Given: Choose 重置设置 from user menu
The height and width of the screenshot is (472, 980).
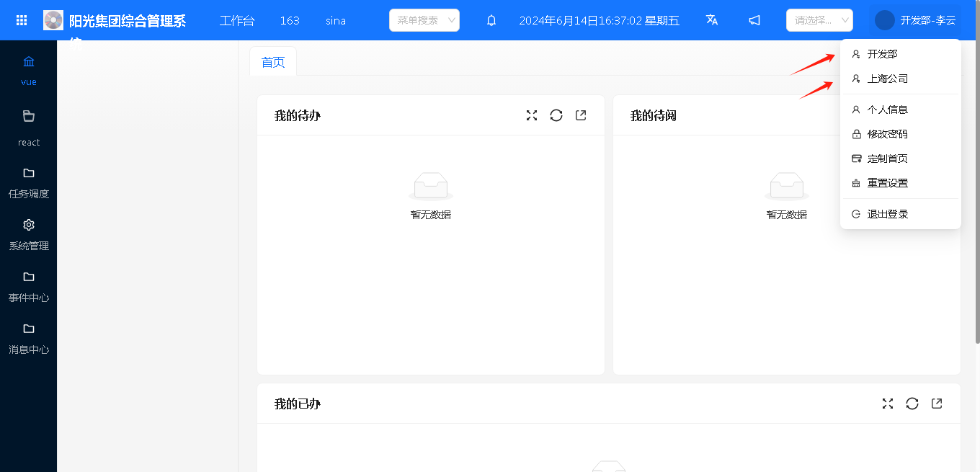Looking at the screenshot, I should [901, 183].
